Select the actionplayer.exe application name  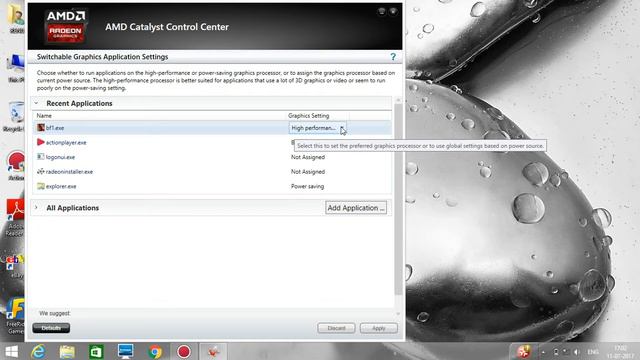pyautogui.click(x=66, y=142)
